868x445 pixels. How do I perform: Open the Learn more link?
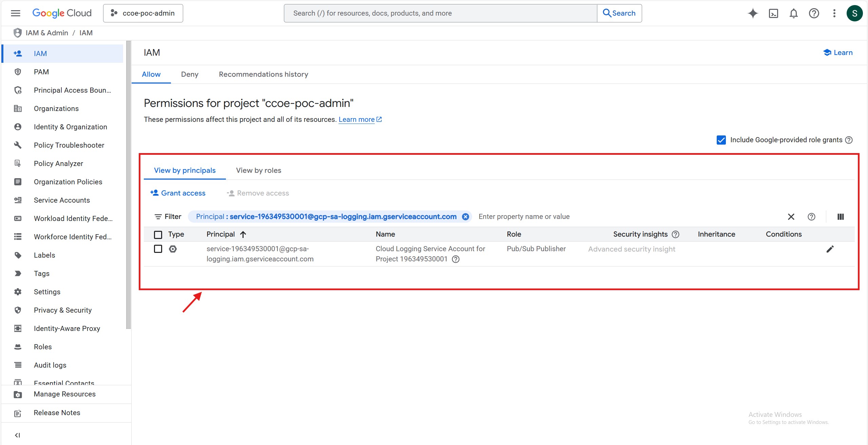pos(356,119)
